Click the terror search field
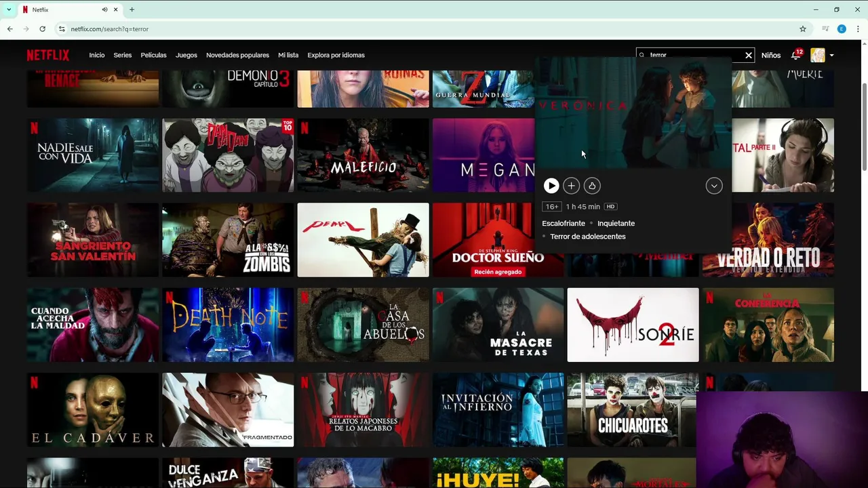 (x=695, y=55)
